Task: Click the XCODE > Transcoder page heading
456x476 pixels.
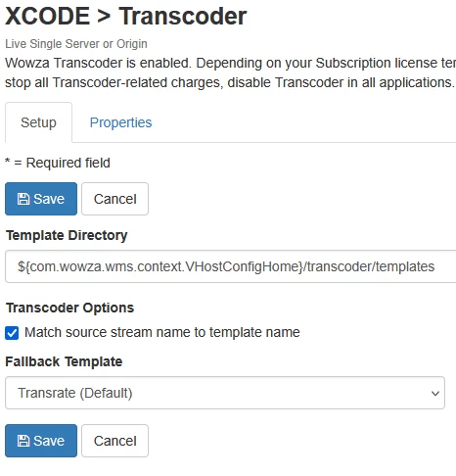Action: pos(126,16)
